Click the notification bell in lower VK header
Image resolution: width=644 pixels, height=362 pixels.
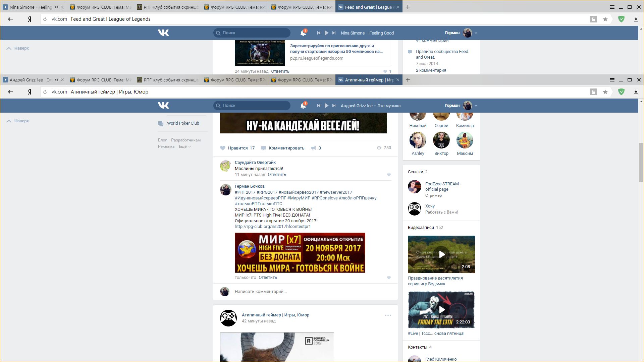303,106
